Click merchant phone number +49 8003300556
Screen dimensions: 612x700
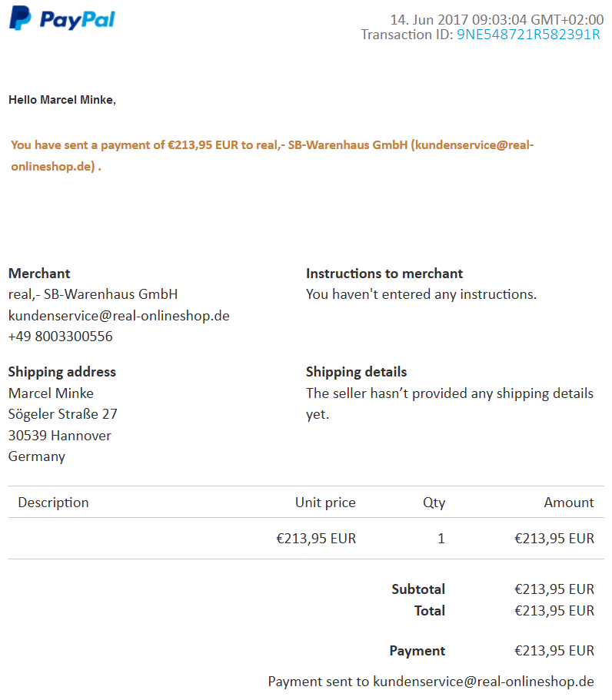[60, 336]
